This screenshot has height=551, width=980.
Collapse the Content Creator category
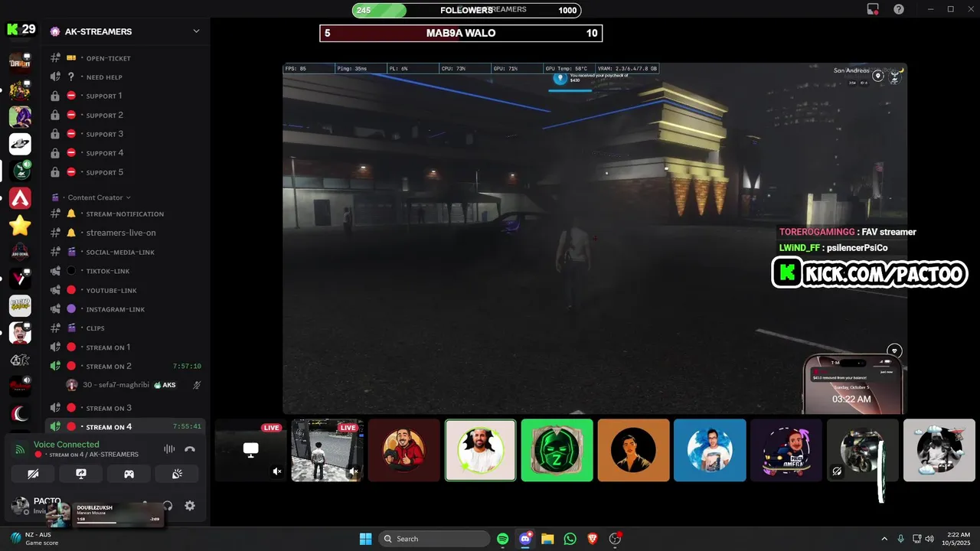(98, 197)
